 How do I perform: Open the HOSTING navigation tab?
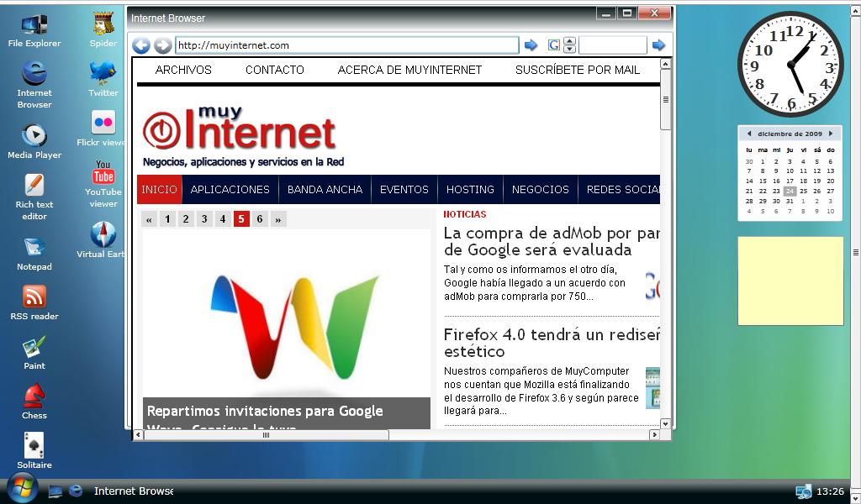click(470, 190)
